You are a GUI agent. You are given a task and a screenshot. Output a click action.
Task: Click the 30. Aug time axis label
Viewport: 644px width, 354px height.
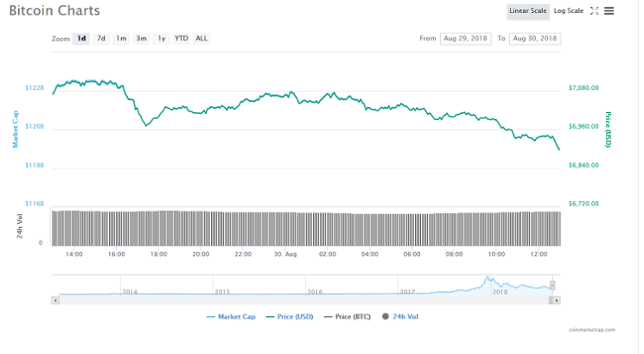tap(285, 255)
